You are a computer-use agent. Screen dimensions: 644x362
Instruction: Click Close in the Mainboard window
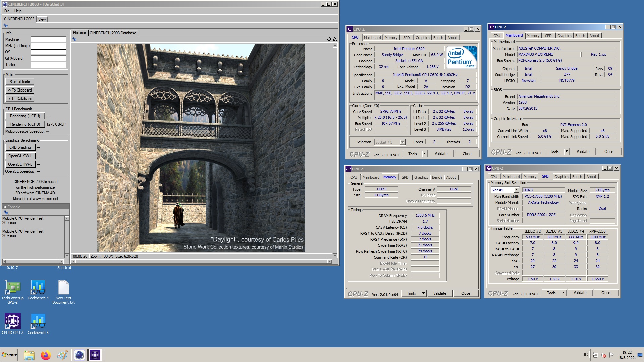[x=609, y=152]
